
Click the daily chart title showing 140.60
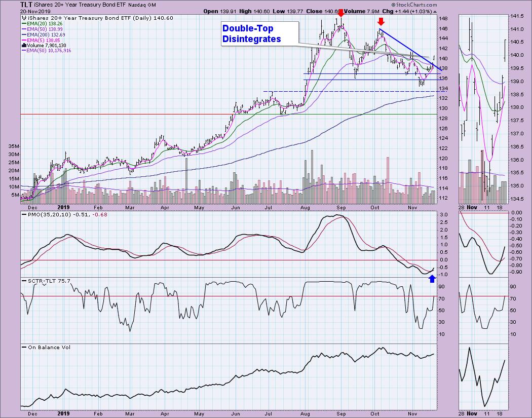pos(100,18)
